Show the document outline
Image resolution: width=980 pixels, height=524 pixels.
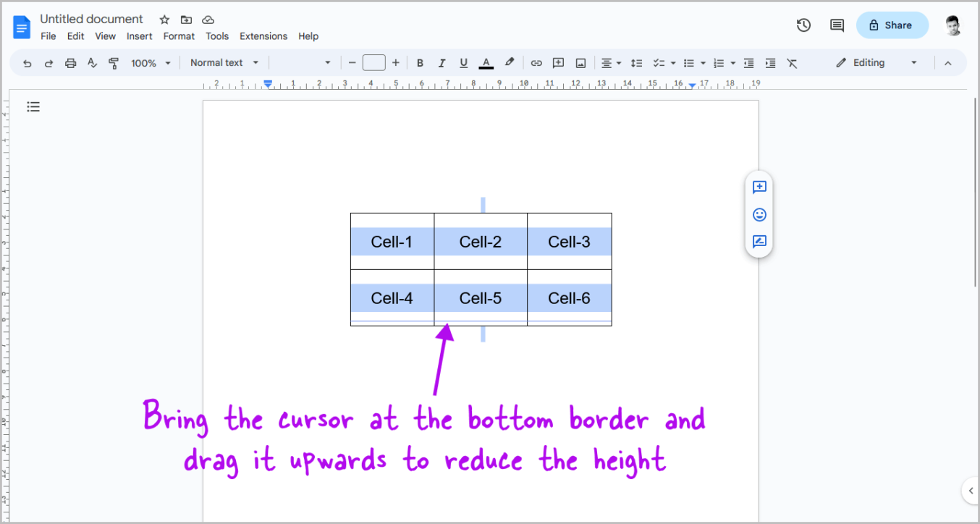[33, 107]
